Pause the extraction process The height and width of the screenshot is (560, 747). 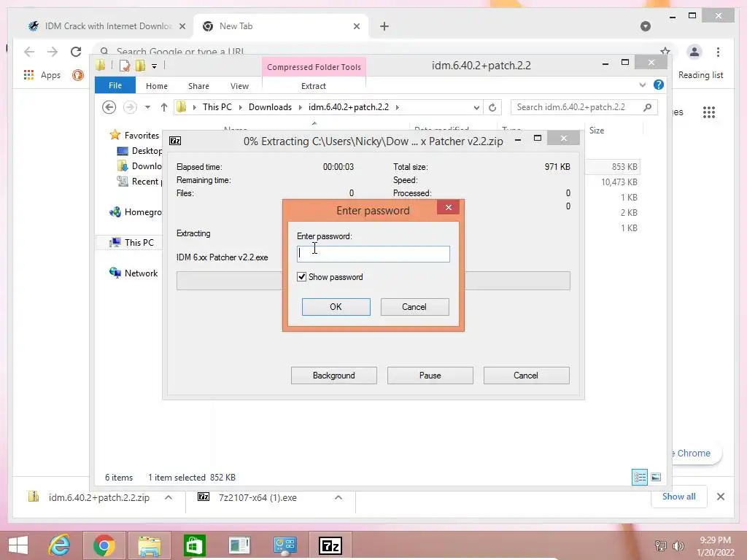pos(430,376)
